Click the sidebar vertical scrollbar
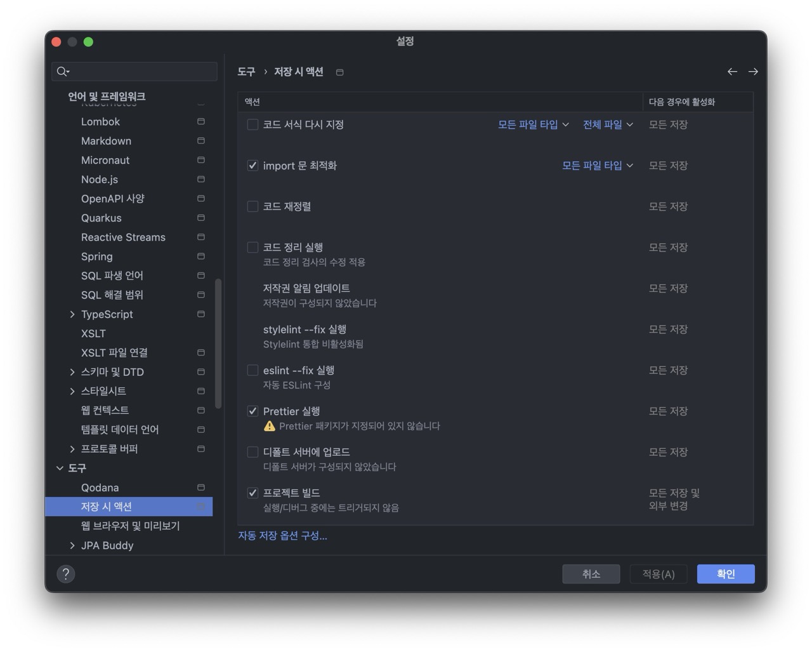Screen dimensions: 812x652 click(x=218, y=343)
